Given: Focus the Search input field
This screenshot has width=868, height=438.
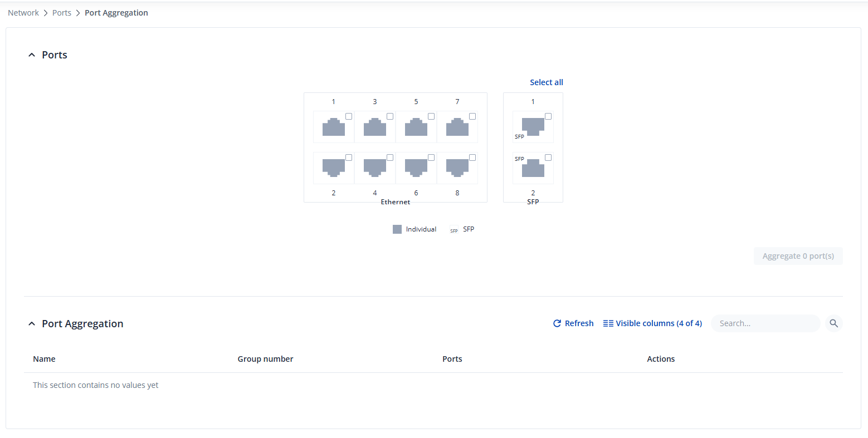Looking at the screenshot, I should pyautogui.click(x=765, y=323).
